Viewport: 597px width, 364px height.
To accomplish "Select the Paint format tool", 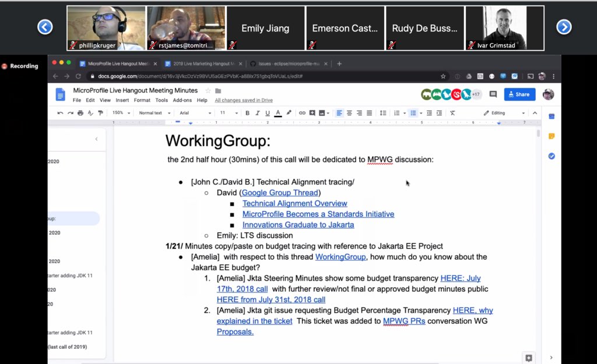I will (100, 113).
